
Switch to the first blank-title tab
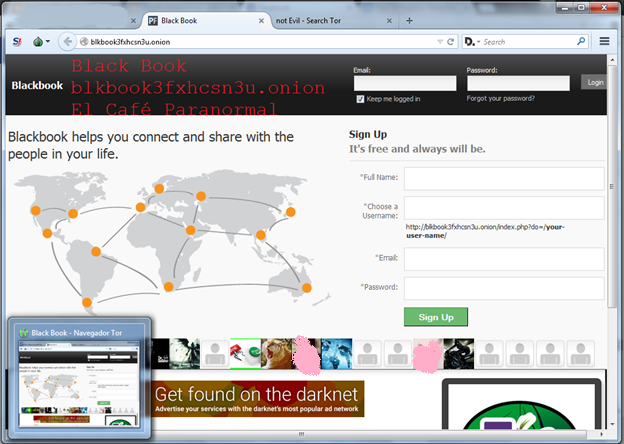click(x=76, y=21)
